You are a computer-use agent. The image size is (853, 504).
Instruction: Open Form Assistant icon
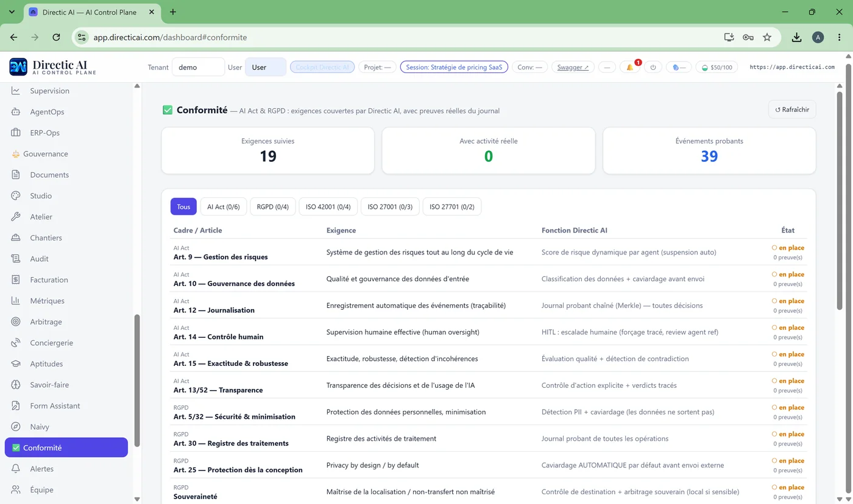[16, 406]
